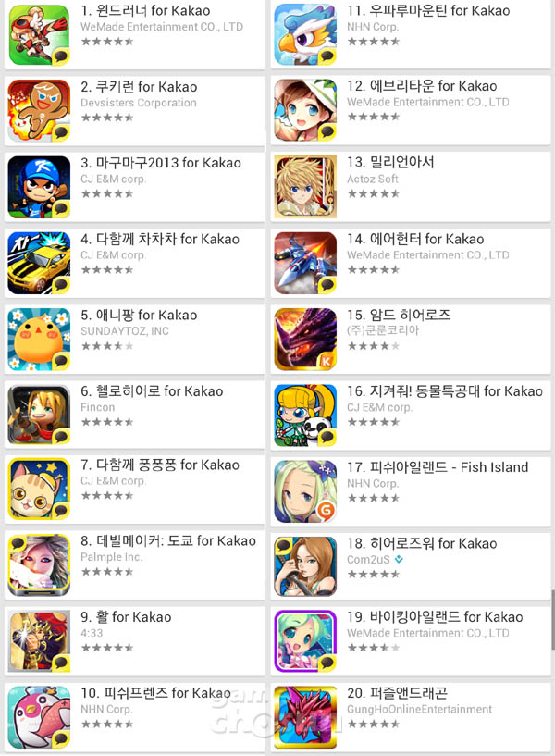Click the scrollbar on the right edge
This screenshot has width=555, height=756.
coord(552,620)
